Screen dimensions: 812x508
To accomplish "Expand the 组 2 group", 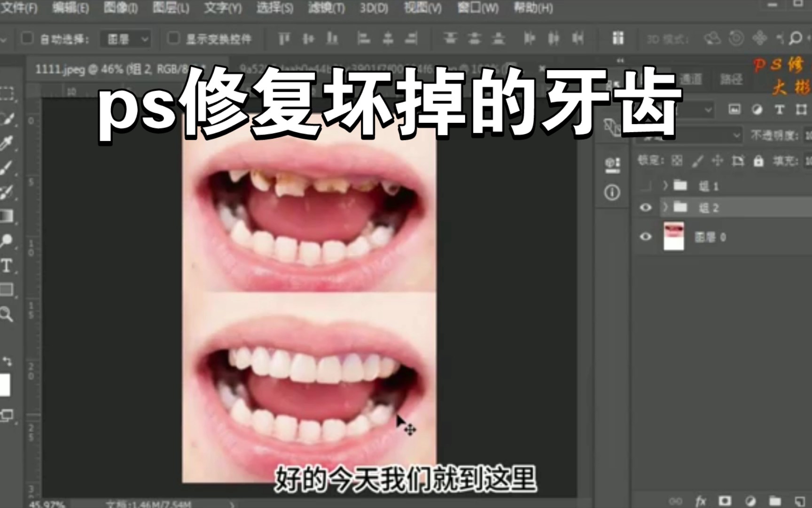I will click(665, 207).
